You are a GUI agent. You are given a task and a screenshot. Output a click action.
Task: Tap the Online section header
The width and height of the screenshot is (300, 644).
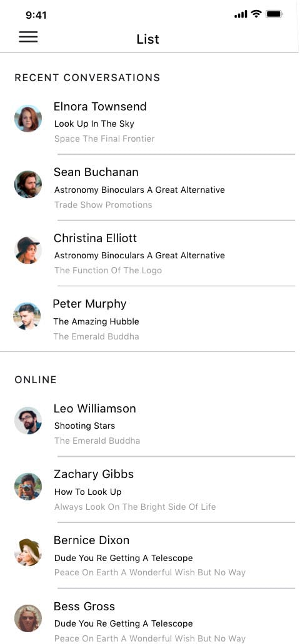tap(36, 380)
